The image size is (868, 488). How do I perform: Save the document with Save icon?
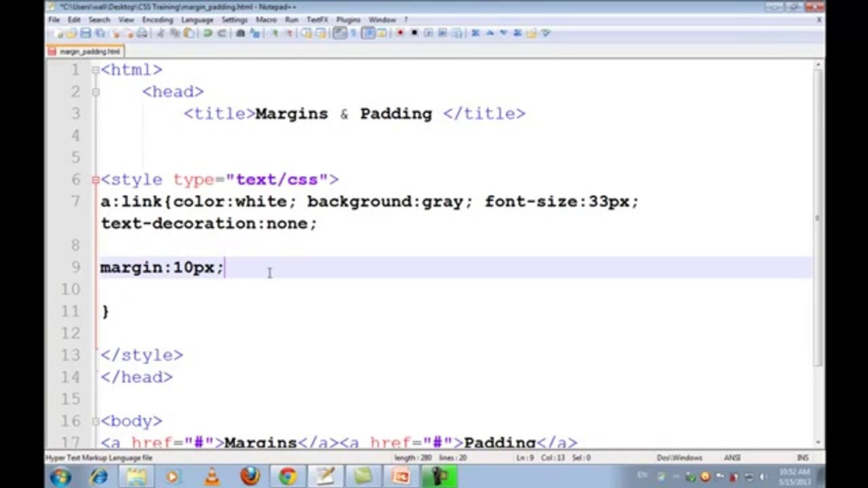(85, 33)
